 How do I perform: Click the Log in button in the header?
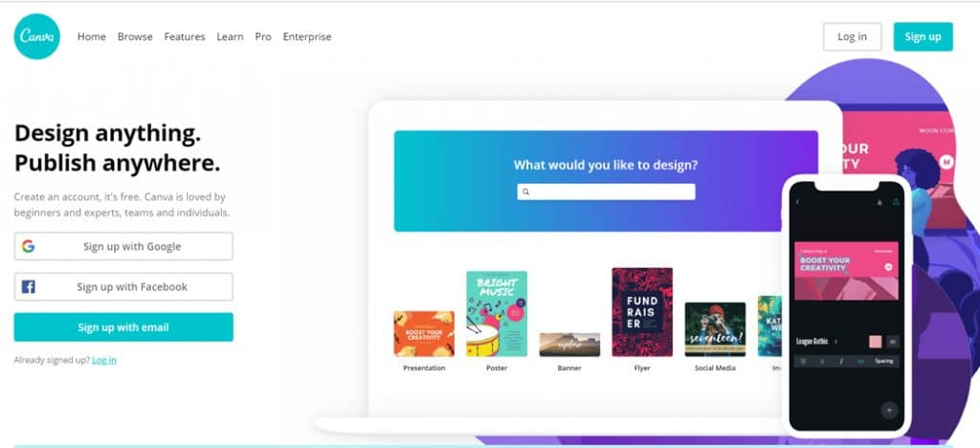pos(852,37)
